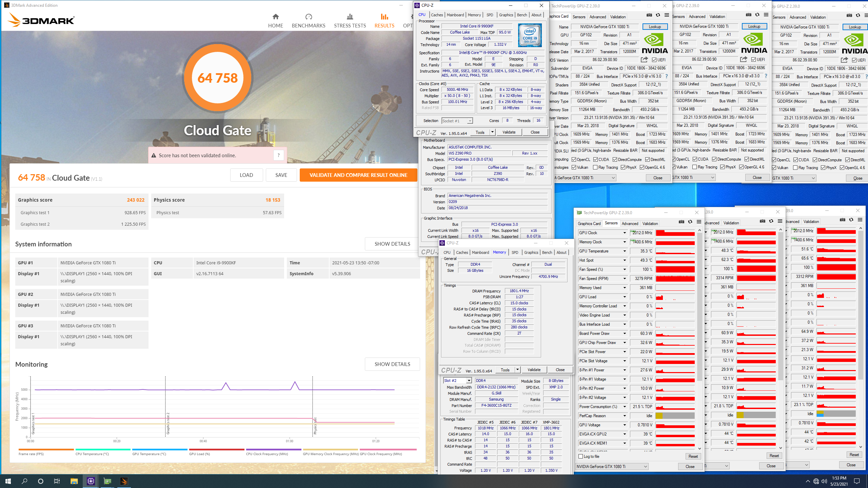Click camera icon in rightmost top GPU-Z window
Screen dimensions: 868x488
coord(849,15)
